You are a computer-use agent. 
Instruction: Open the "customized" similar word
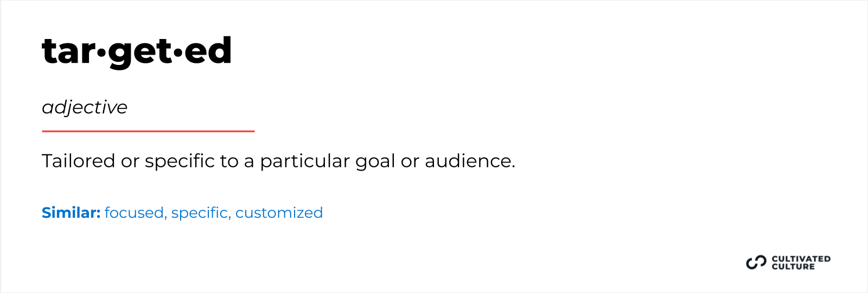coord(279,213)
